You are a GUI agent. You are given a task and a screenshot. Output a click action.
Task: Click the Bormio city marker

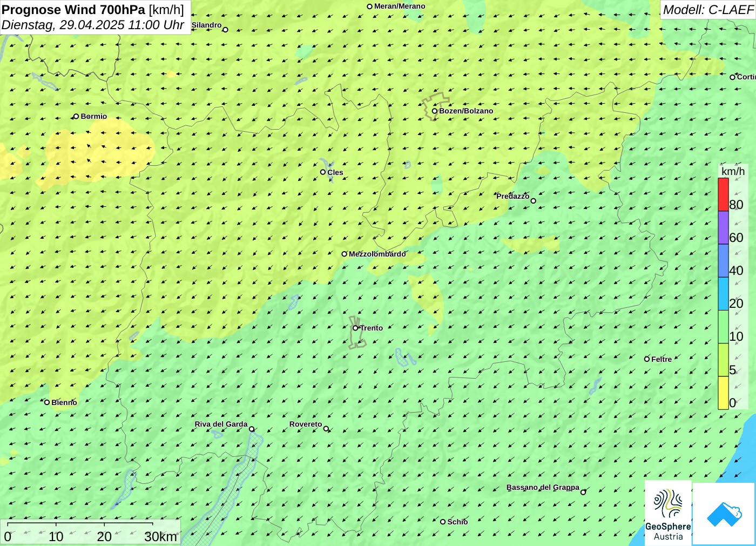click(76, 116)
